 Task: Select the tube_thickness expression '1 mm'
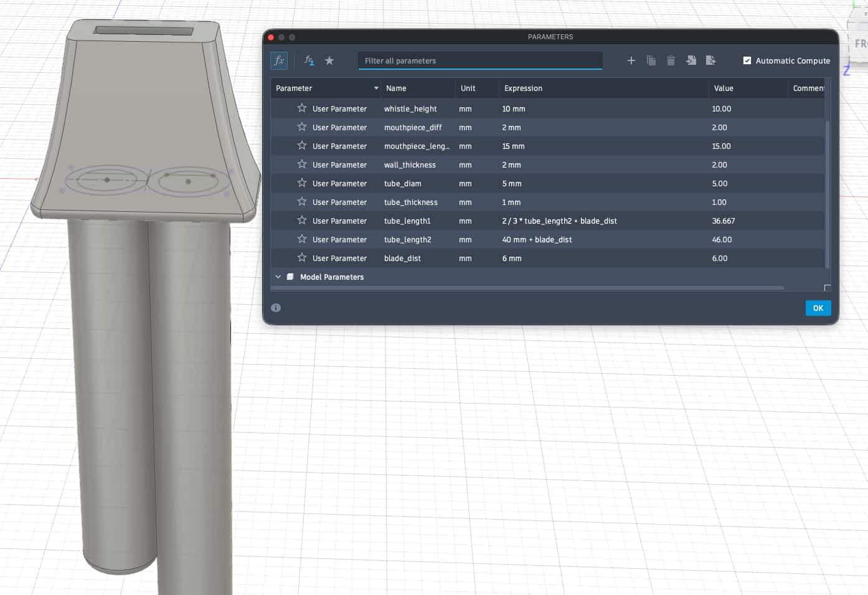511,202
